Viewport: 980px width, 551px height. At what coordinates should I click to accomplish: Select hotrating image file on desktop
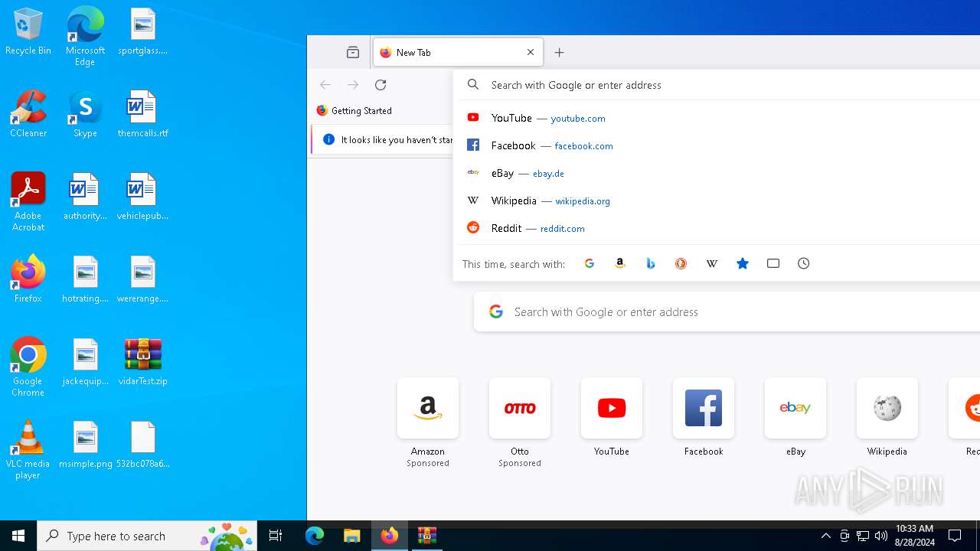coord(85,279)
